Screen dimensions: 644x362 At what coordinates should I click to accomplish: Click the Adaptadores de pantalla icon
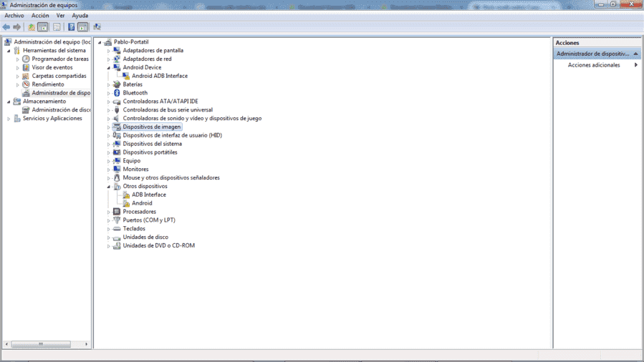117,50
